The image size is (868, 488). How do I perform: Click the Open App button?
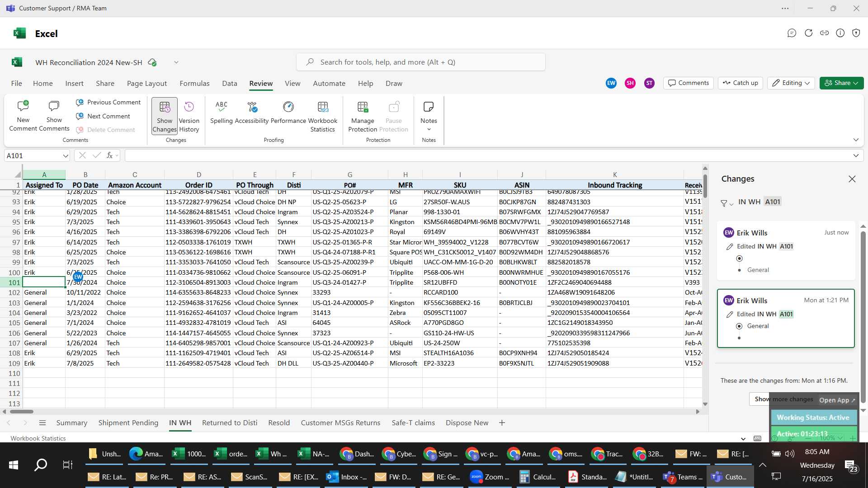click(x=837, y=400)
